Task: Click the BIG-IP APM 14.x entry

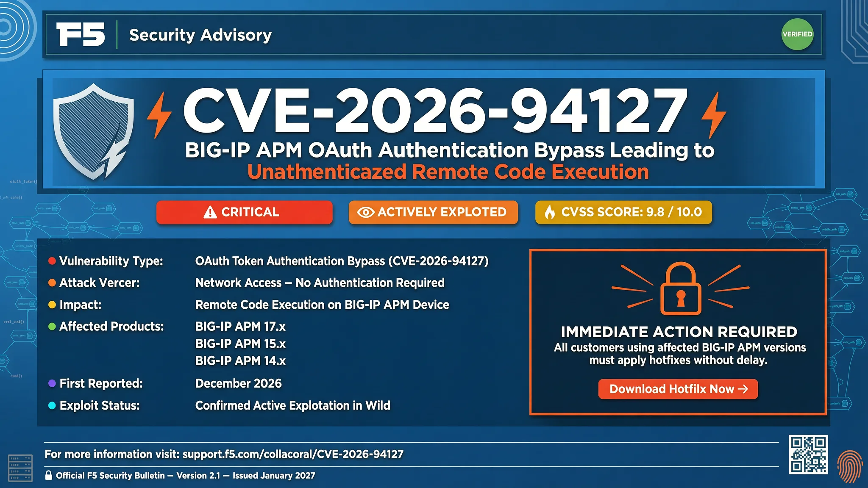Action: [x=240, y=361]
